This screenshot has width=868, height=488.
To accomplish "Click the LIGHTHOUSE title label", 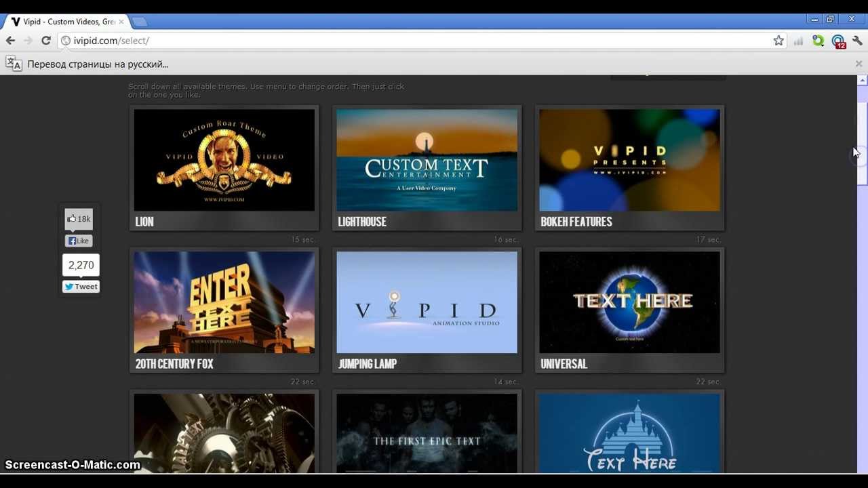I will (x=362, y=222).
